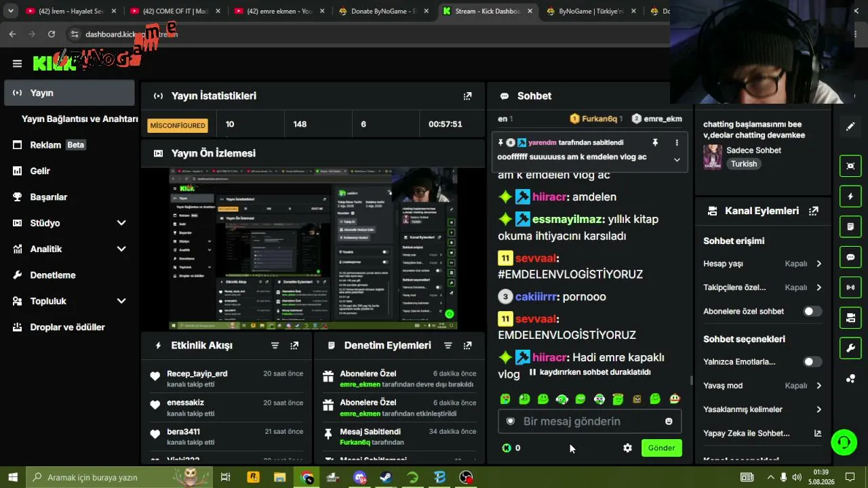Click the channel actions icon in right sidebar
868x488 pixels.
(850, 318)
